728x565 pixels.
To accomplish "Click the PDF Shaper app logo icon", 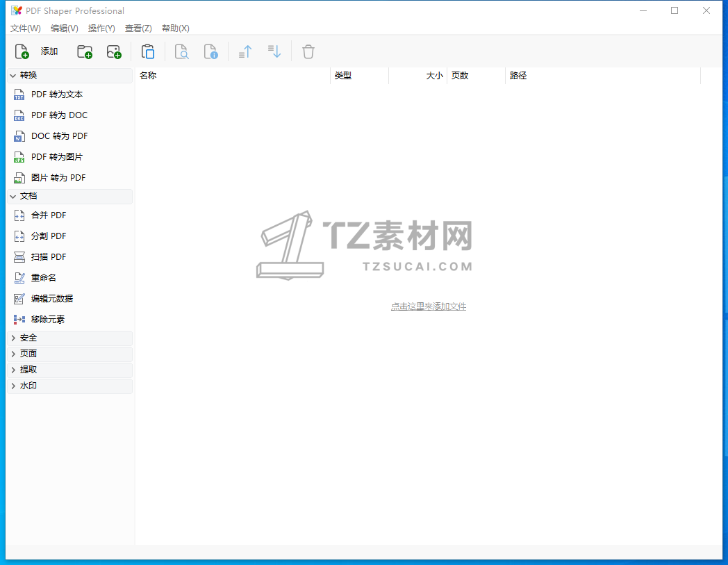I will click(x=17, y=10).
